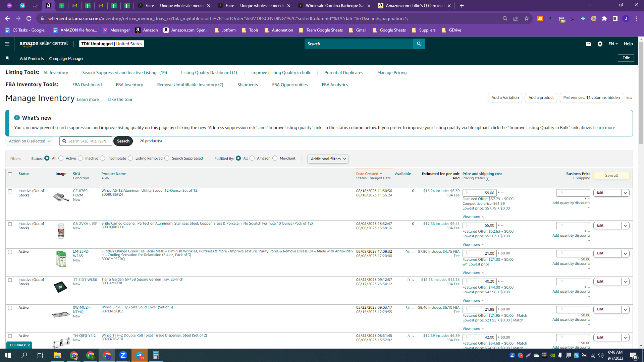Edit the 59.00 price field for Winco AS-12
Image resolution: width=644 pixels, height=362 pixels.
(480, 193)
